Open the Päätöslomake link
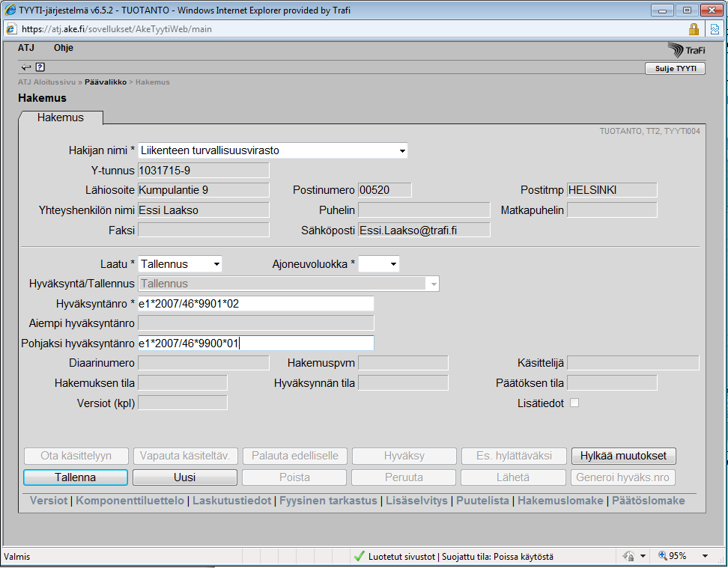Viewport: 728px width, 568px height. click(648, 501)
